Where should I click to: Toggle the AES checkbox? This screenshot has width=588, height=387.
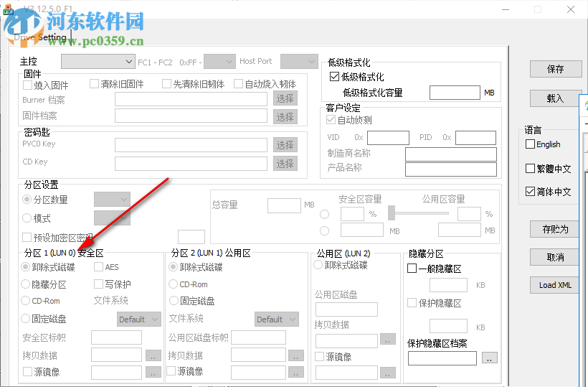(99, 267)
